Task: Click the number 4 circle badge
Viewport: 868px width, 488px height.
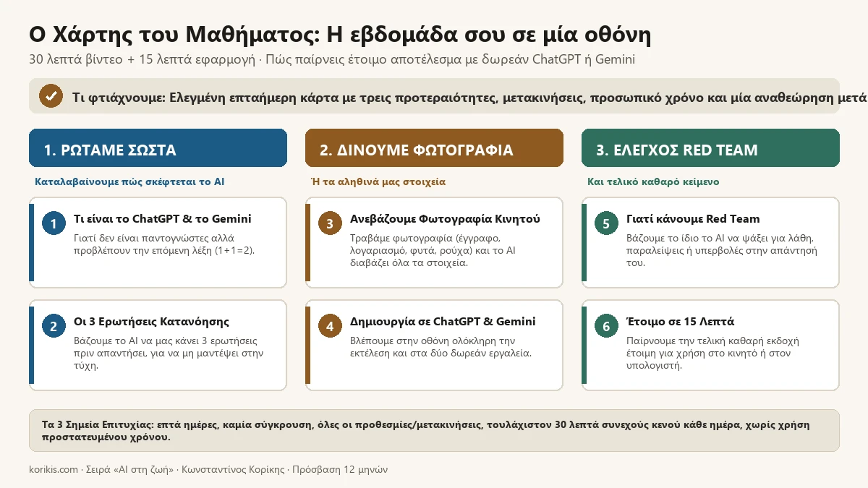Action: tap(330, 326)
